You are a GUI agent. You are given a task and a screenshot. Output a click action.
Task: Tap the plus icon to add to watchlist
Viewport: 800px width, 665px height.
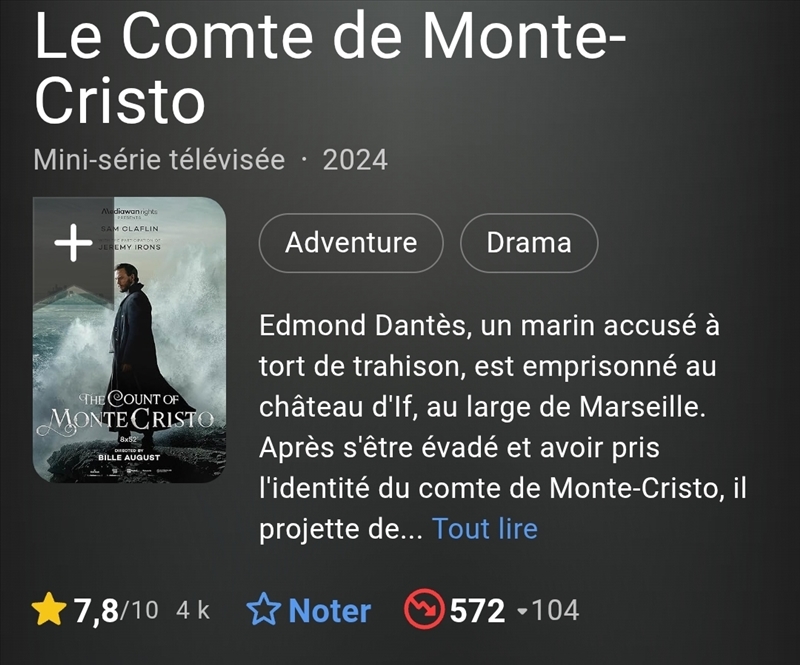(73, 243)
